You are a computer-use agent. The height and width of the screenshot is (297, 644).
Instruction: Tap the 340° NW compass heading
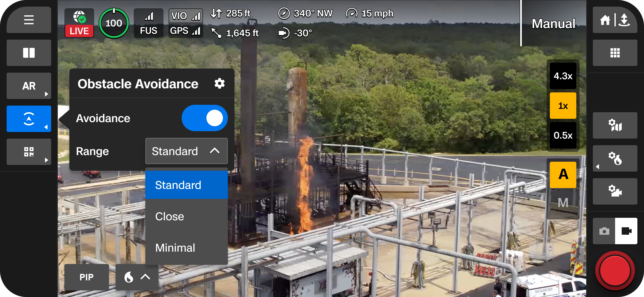click(x=305, y=13)
